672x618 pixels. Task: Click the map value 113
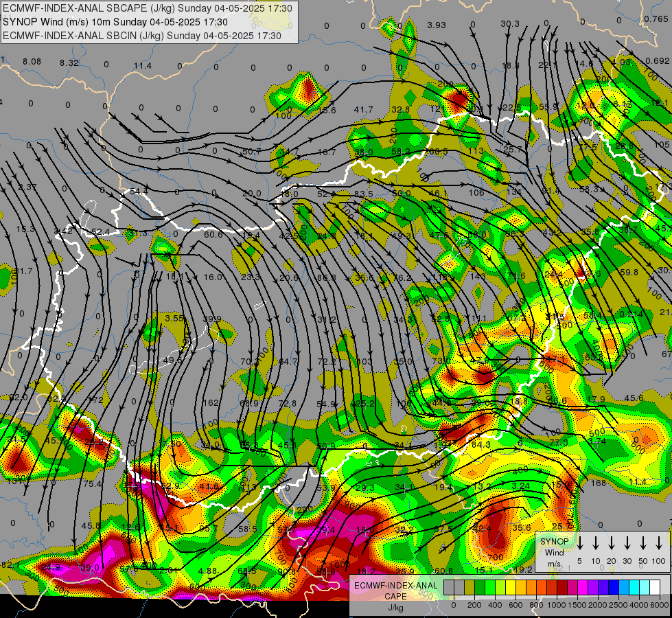[476, 151]
